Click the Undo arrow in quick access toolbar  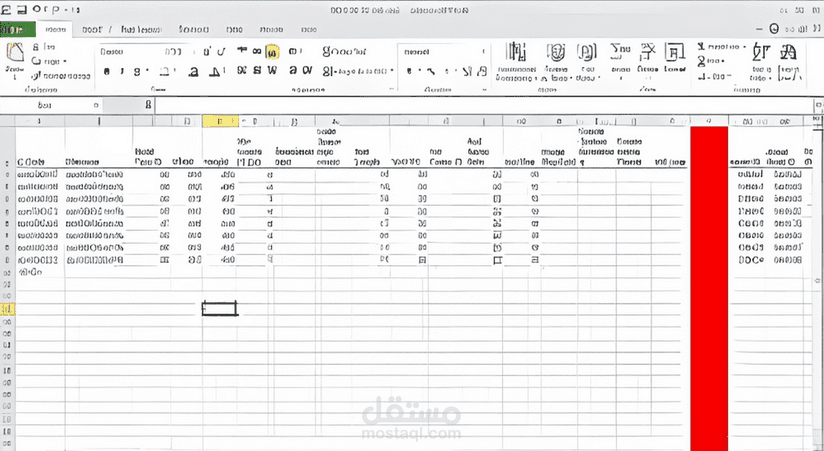pos(37,9)
